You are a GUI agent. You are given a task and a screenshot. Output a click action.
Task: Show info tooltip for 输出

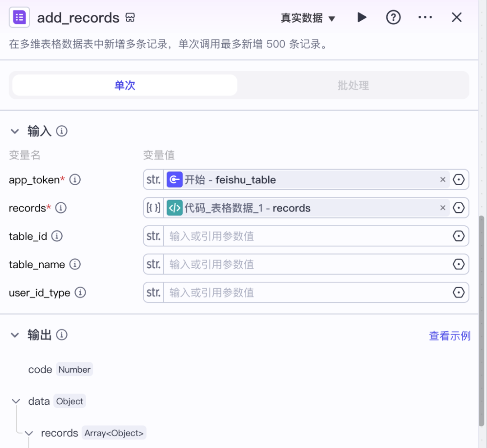pyautogui.click(x=62, y=335)
